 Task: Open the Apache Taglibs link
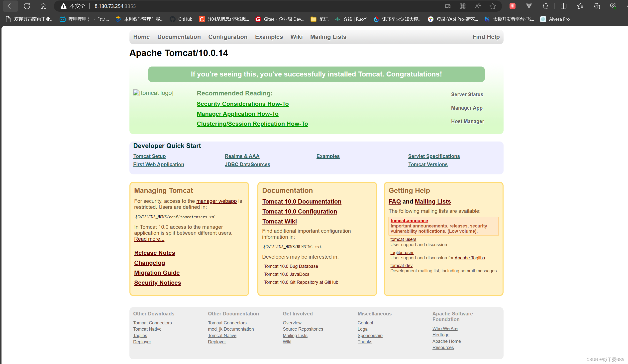[469, 258]
